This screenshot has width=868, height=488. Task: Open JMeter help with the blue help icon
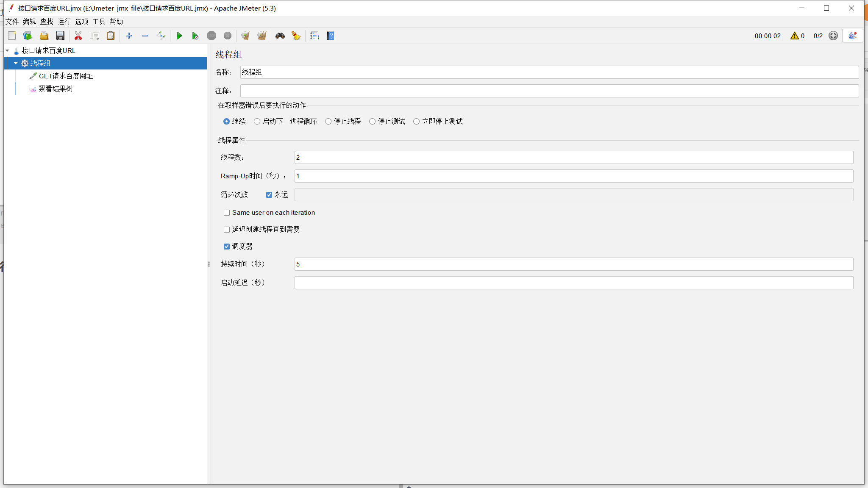330,36
